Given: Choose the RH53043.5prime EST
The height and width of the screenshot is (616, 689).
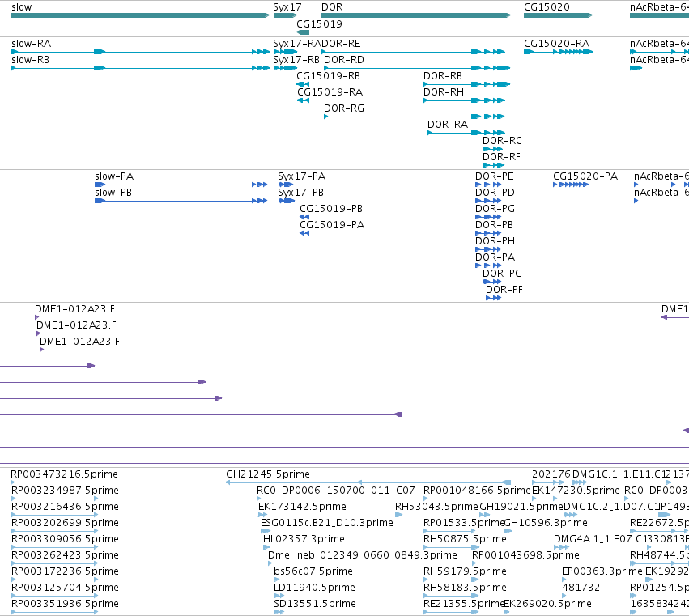Looking at the screenshot, I should tap(398, 515).
